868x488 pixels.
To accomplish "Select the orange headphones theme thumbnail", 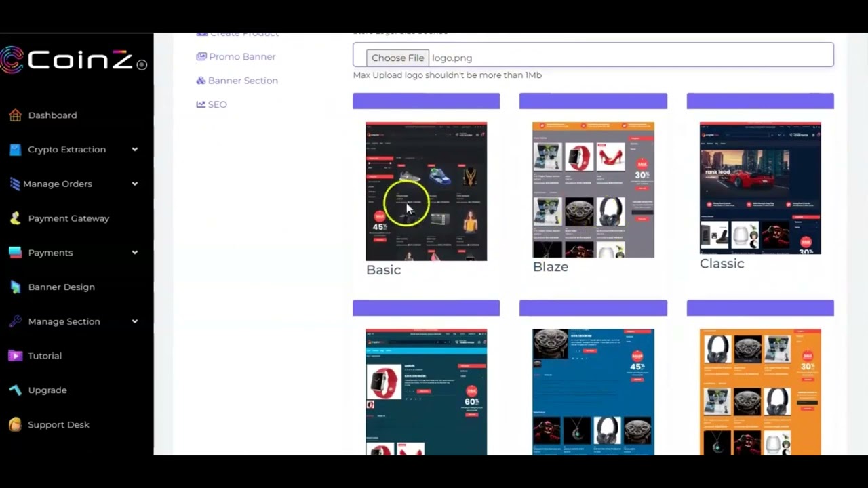I will 760,392.
